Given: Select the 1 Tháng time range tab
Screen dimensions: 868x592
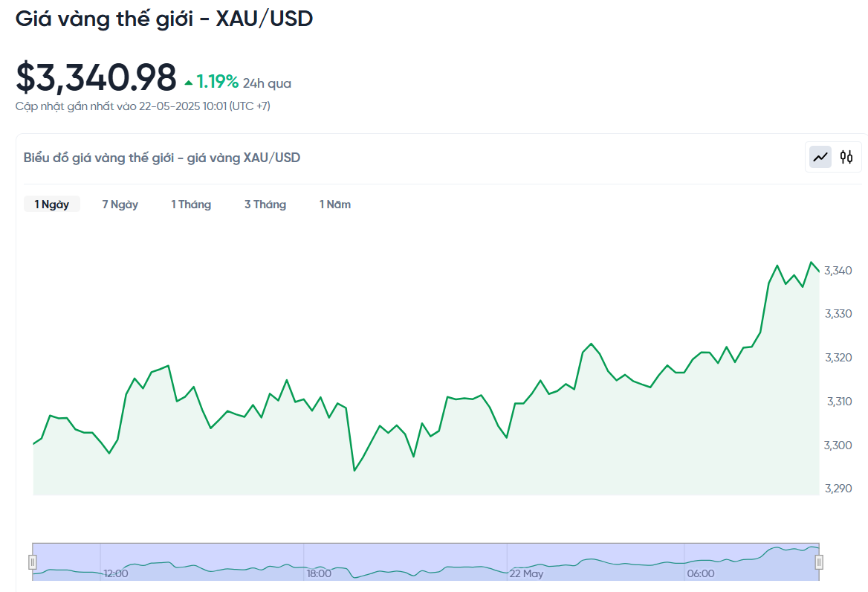Looking at the screenshot, I should point(191,205).
